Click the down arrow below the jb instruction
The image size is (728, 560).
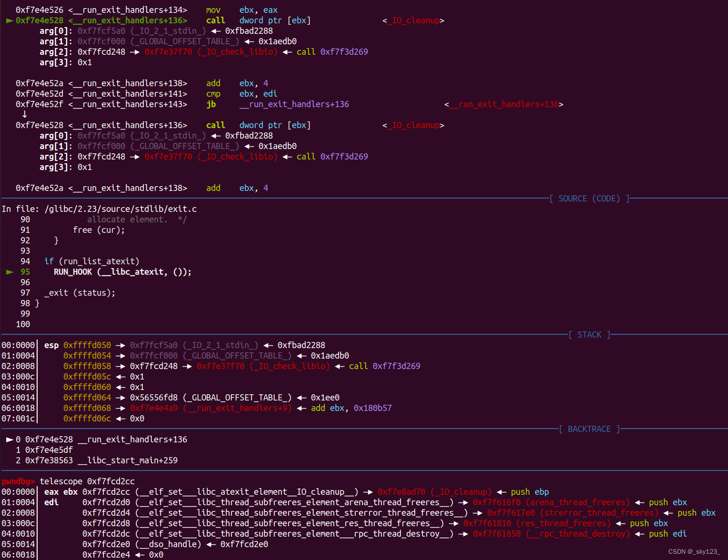click(24, 114)
